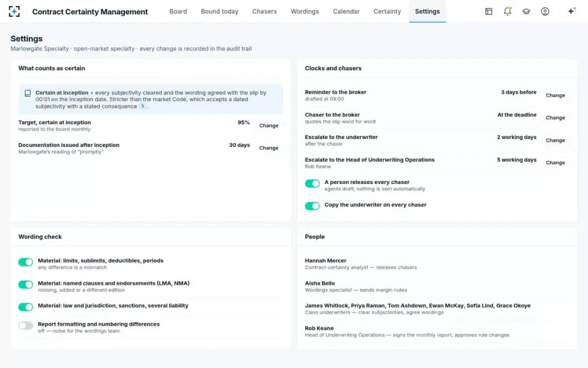The height and width of the screenshot is (368, 588).
Task: Click the Wording check heading
Action: point(40,237)
